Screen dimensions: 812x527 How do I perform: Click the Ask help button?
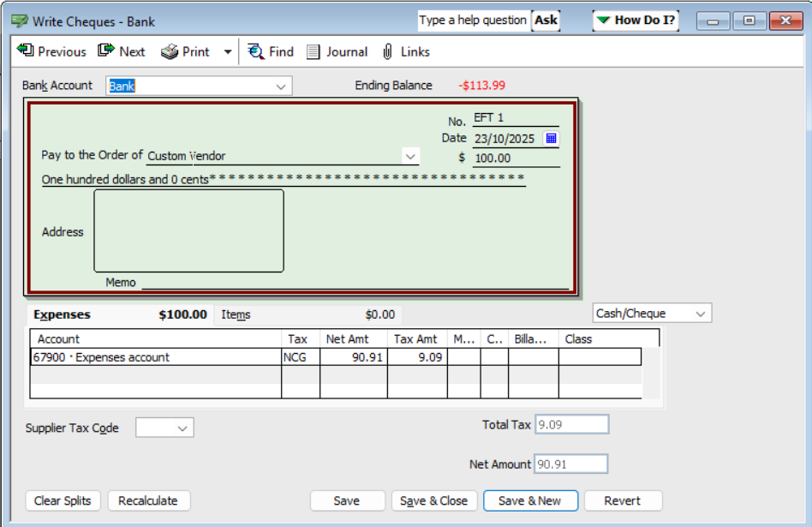(x=546, y=21)
